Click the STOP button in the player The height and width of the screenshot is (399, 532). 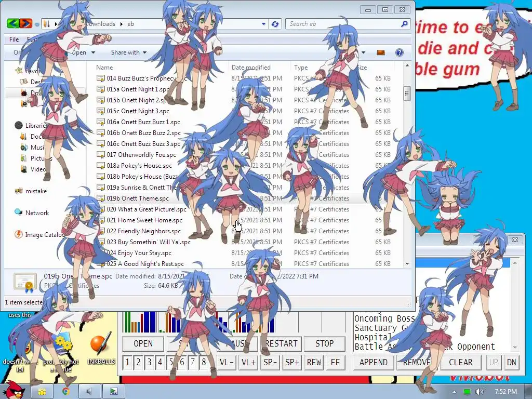coord(324,344)
